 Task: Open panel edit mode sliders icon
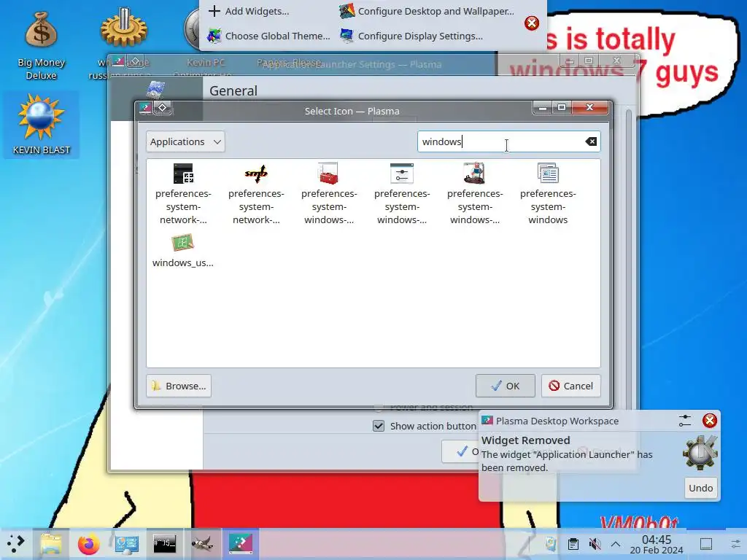(735, 544)
